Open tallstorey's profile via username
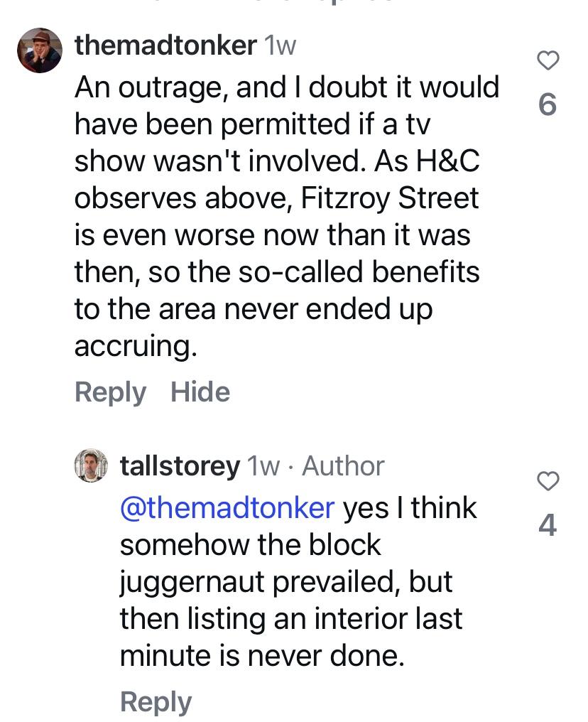Screen dimensions: 588x722 (180, 466)
